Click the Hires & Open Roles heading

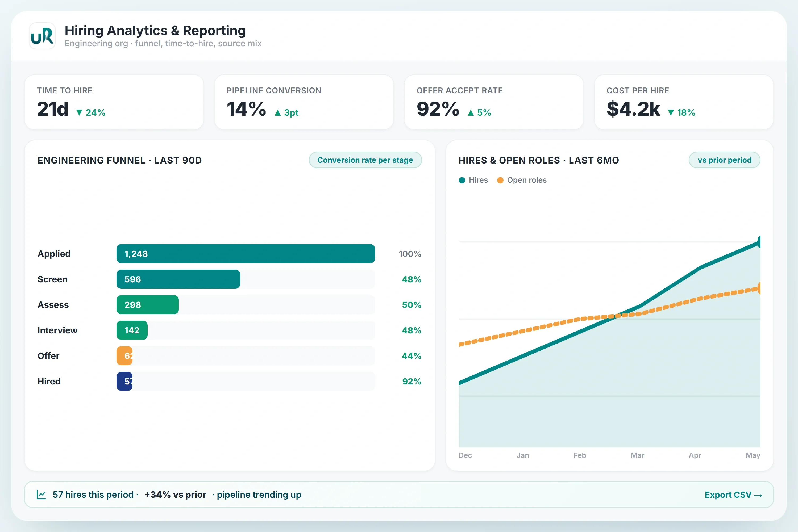pyautogui.click(x=539, y=160)
